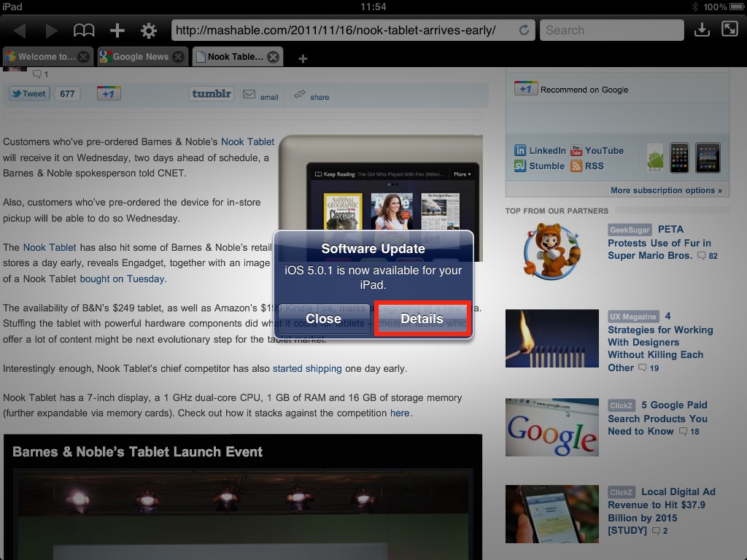Image resolution: width=747 pixels, height=560 pixels.
Task: Tap the forward navigation arrow
Action: tap(52, 31)
